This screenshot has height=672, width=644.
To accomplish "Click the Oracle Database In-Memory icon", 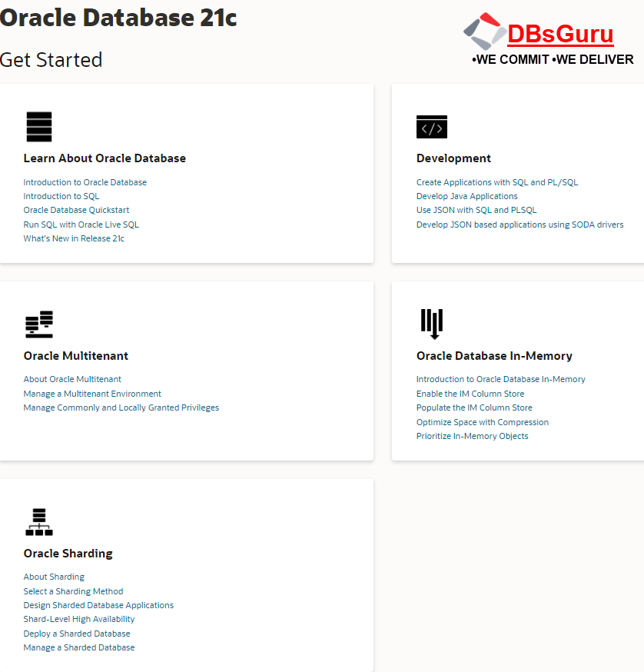I will point(432,324).
